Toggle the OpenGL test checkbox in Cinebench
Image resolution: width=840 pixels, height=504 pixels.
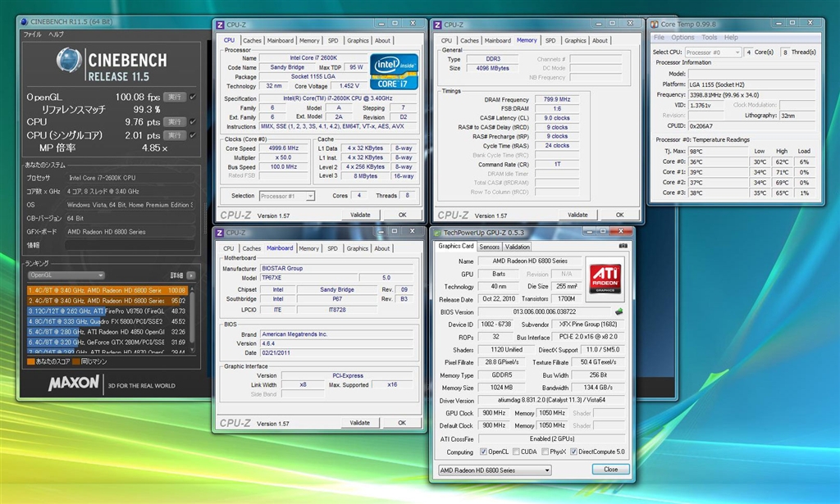click(x=193, y=97)
